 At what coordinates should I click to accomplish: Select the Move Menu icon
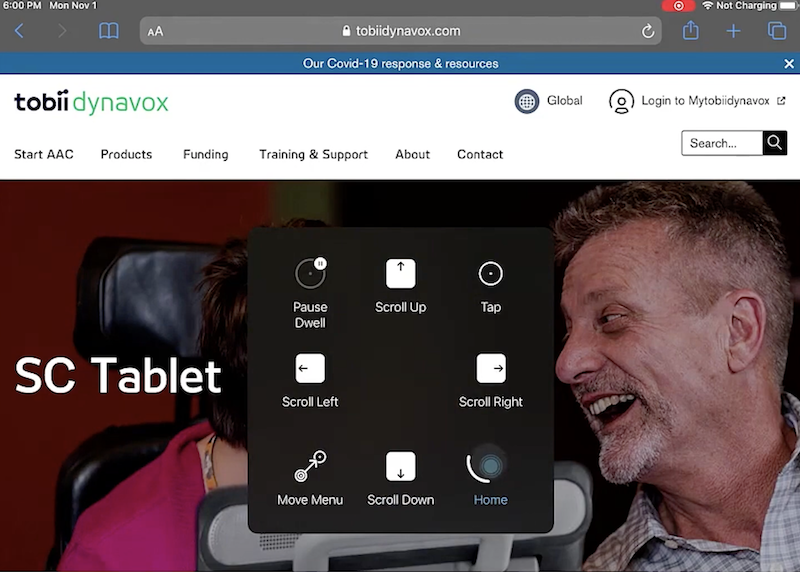point(310,466)
